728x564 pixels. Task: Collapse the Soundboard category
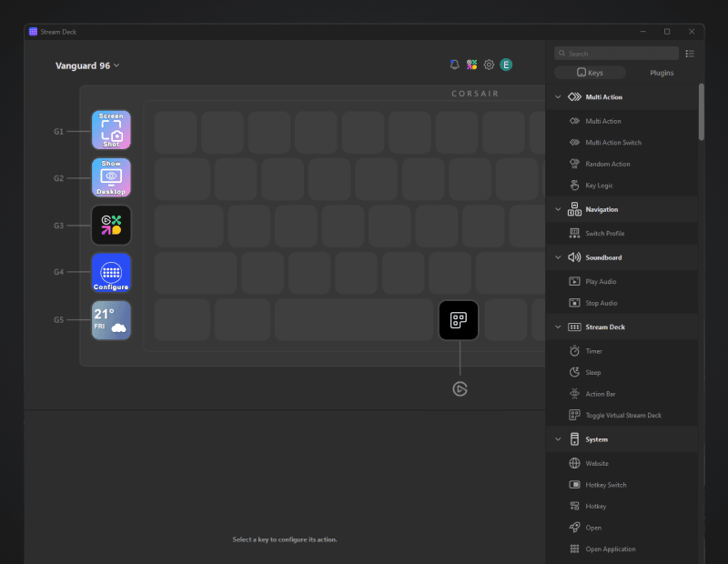(558, 257)
